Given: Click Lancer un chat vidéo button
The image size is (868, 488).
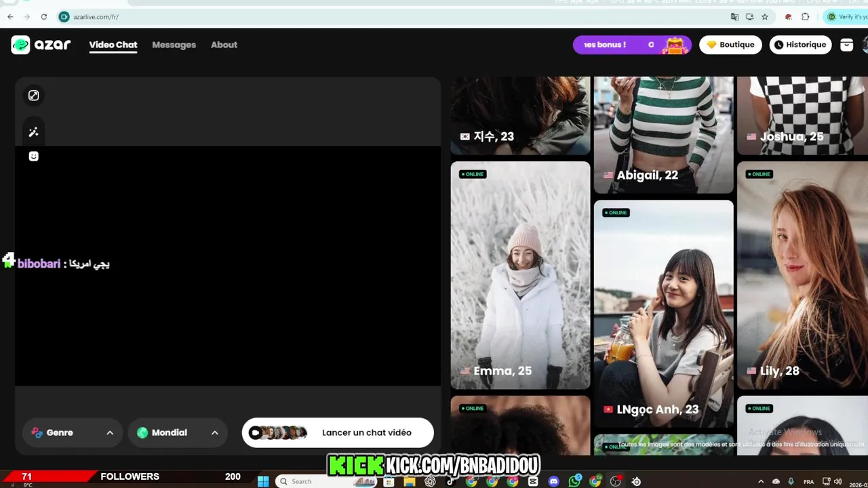Looking at the screenshot, I should [x=338, y=432].
